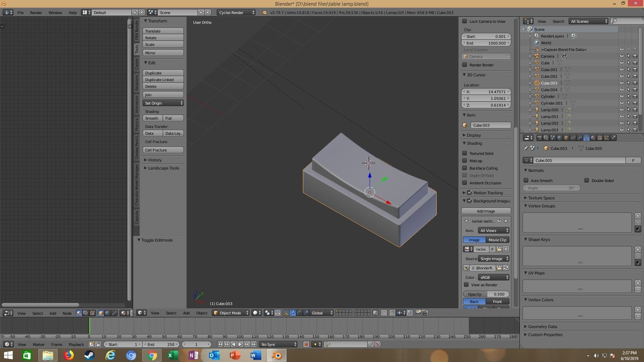
Task: Open the Modifiers wrench properties tab
Action: pyautogui.click(x=579, y=138)
